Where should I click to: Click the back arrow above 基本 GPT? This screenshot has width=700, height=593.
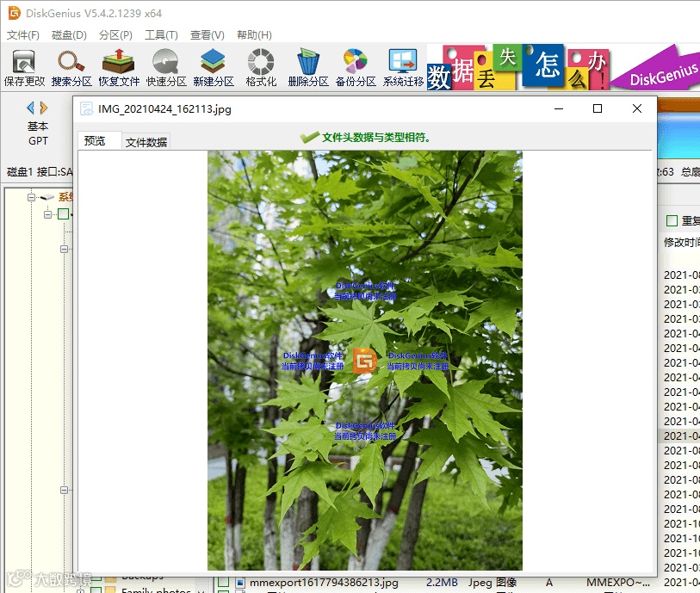pos(30,108)
